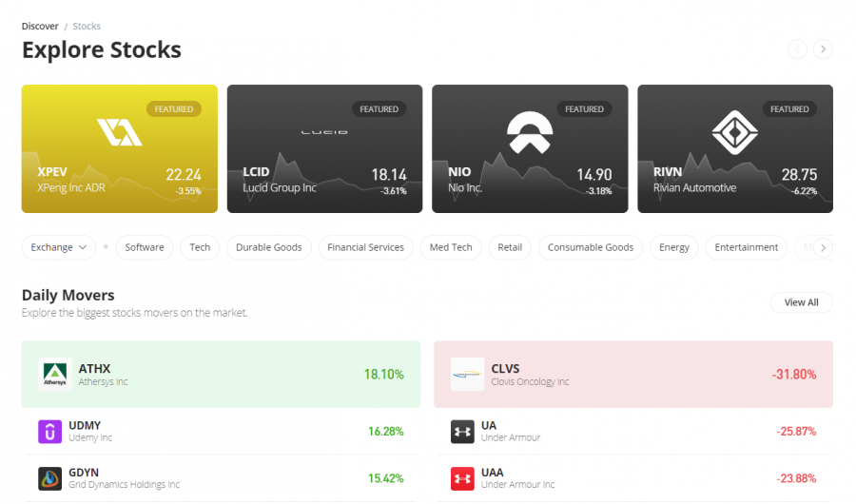Click the 22.24 price on XPEV card
The image size is (856, 504).
[x=184, y=175]
